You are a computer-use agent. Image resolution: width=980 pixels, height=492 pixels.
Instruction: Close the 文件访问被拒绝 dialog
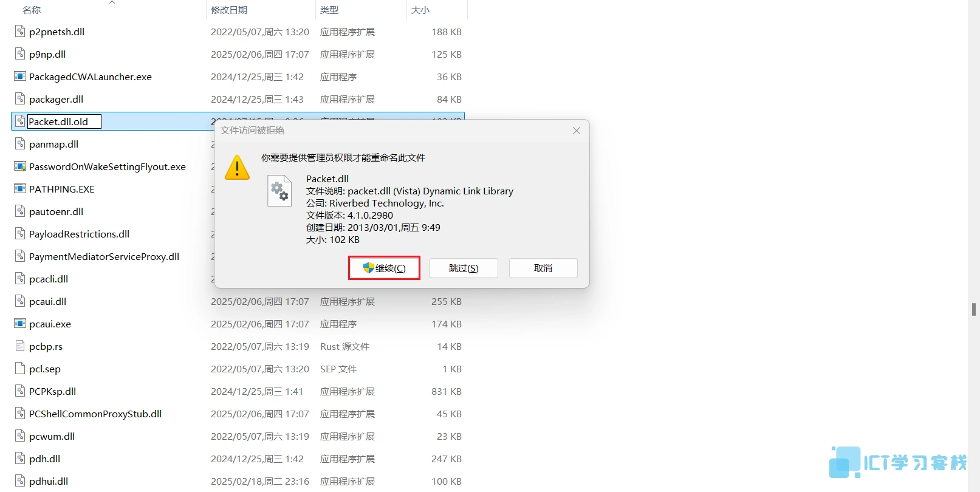(x=577, y=131)
